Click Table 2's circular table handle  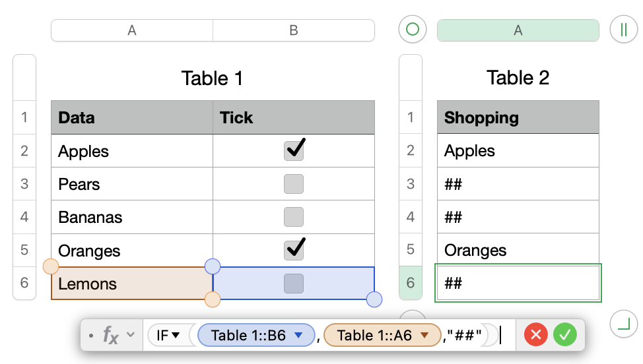coord(413,30)
